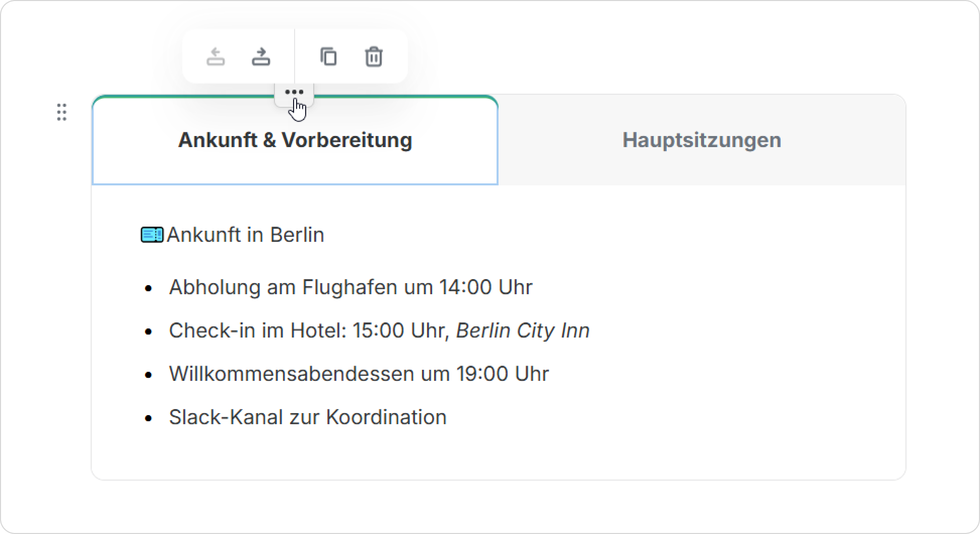Screen dimensions: 980x534
Task: Delete the tab using the trash icon
Action: pos(373,56)
